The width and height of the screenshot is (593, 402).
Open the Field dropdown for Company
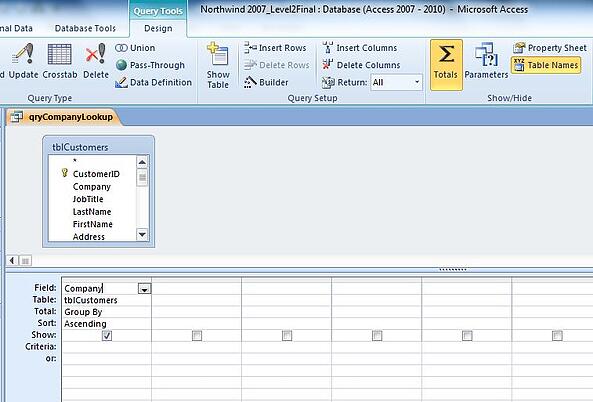tap(144, 289)
